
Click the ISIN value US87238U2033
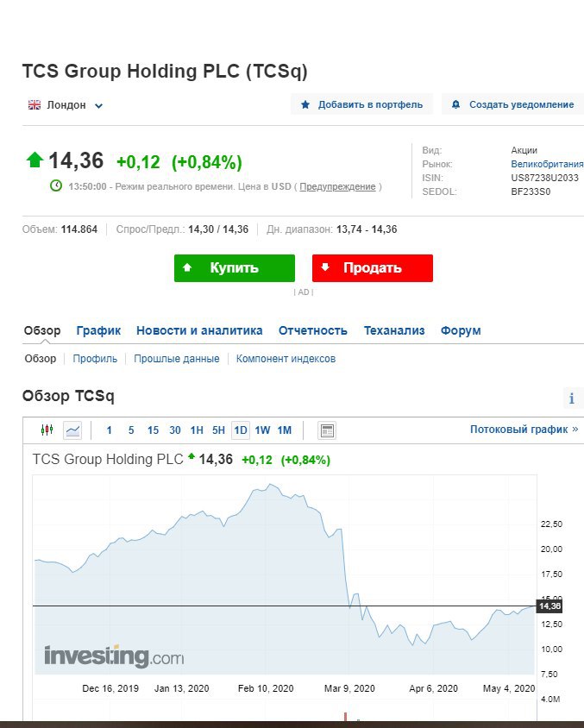(x=544, y=178)
